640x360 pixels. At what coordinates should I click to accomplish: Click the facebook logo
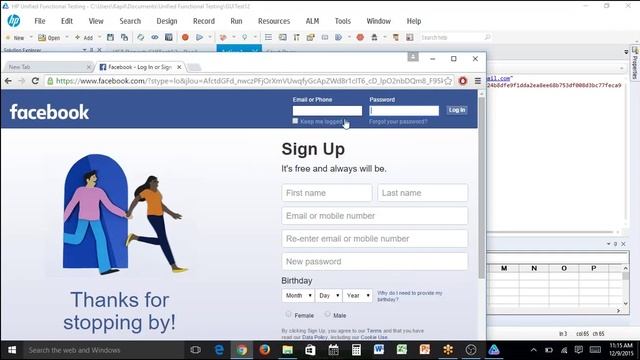tap(49, 112)
